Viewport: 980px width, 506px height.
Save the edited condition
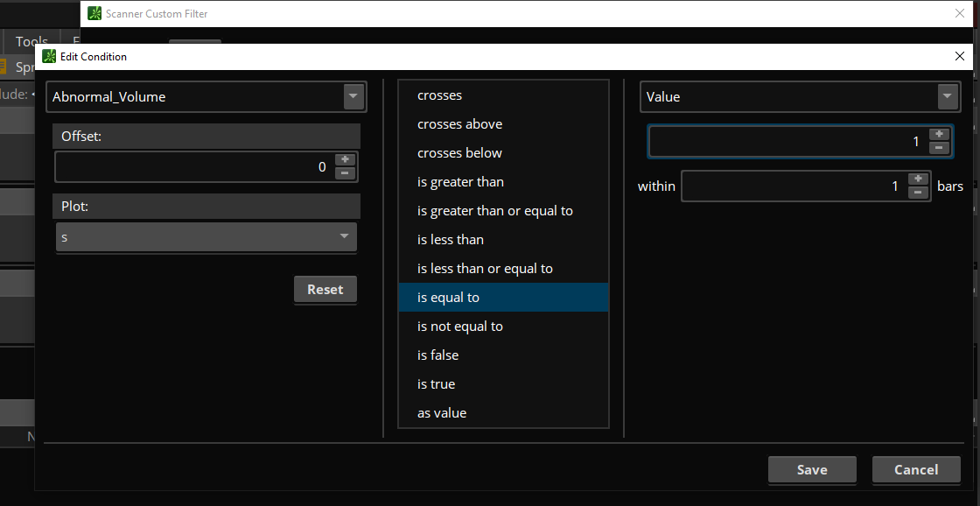coord(811,470)
